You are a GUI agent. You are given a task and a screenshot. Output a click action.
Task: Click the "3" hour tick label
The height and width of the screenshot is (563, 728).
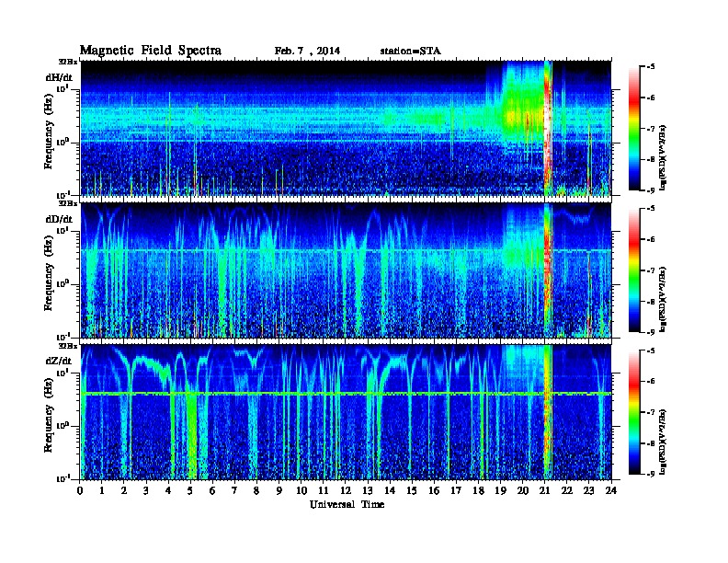pos(146,491)
